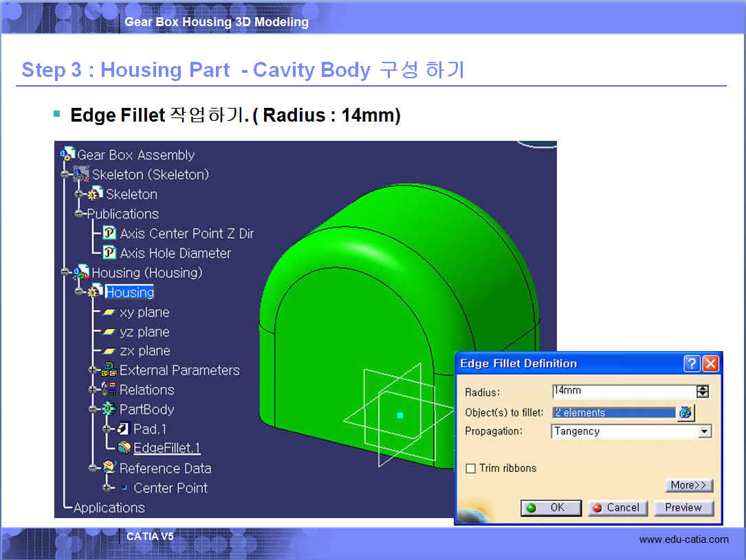
Task: Select the Pad.1 feature icon
Action: point(124,429)
